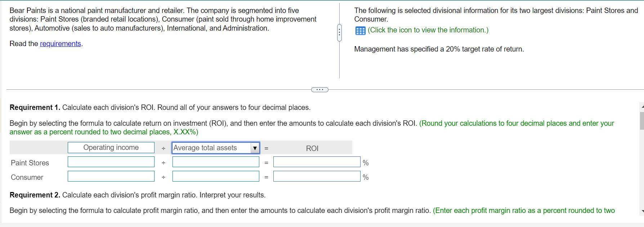Click the vertical scrollbar thumb
This screenshot has width=644, height=227.
click(641, 121)
